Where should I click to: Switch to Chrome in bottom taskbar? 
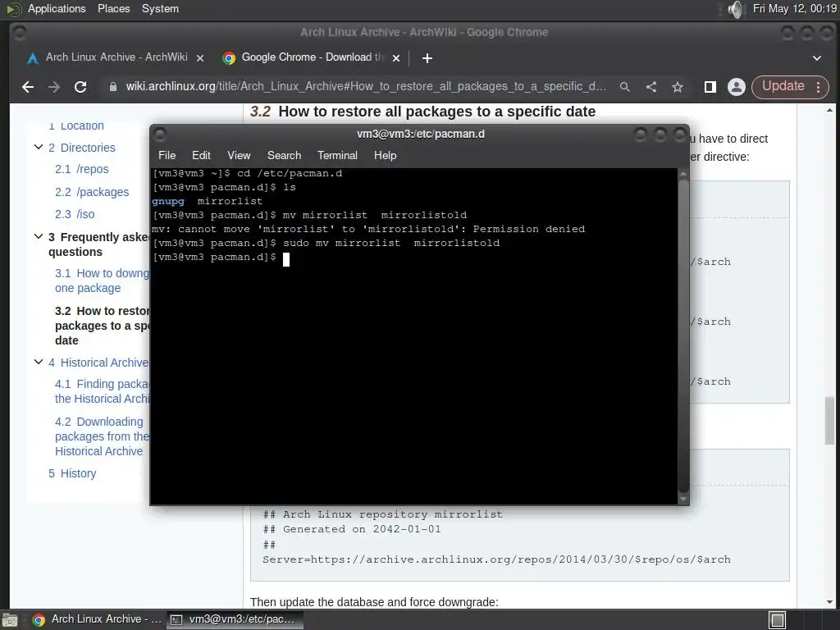(x=97, y=619)
